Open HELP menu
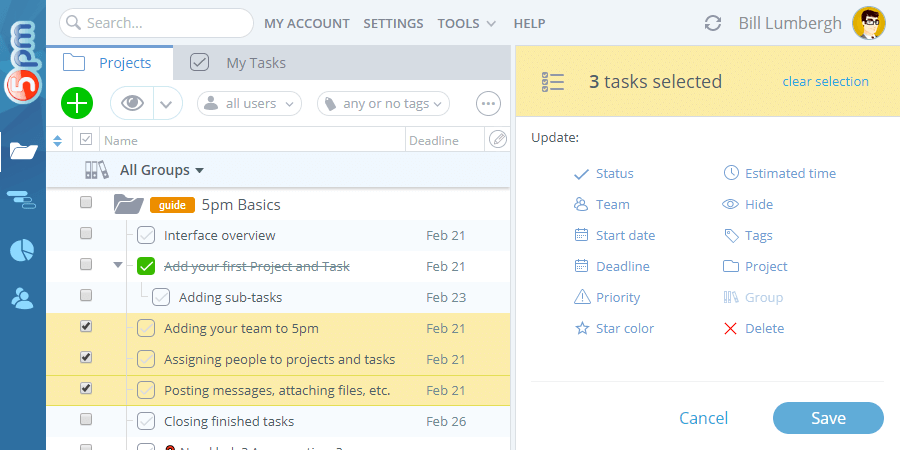Viewport: 900px width, 450px height. [x=529, y=24]
